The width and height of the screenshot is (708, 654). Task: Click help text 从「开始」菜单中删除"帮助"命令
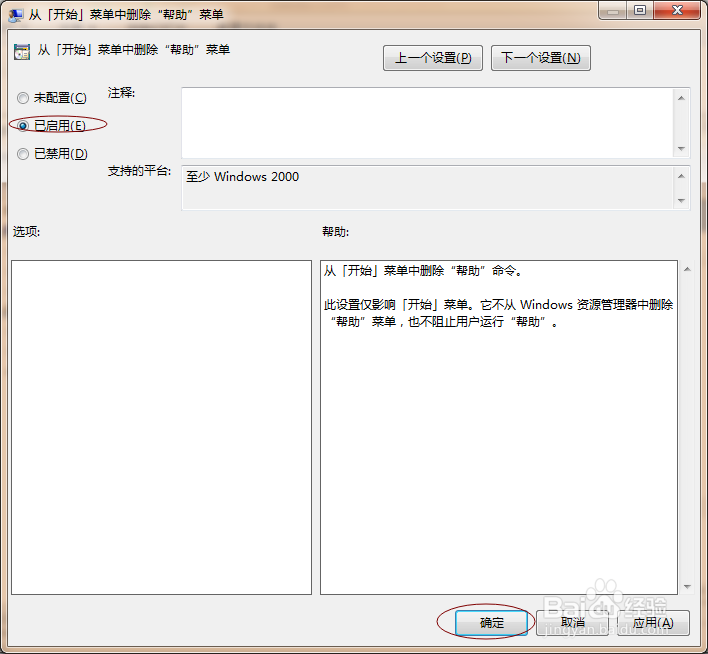(423, 271)
